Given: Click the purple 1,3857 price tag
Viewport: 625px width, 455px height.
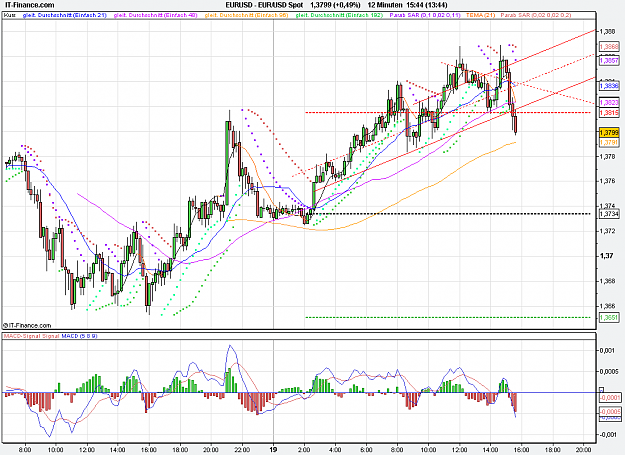Looking at the screenshot, I should [x=609, y=61].
